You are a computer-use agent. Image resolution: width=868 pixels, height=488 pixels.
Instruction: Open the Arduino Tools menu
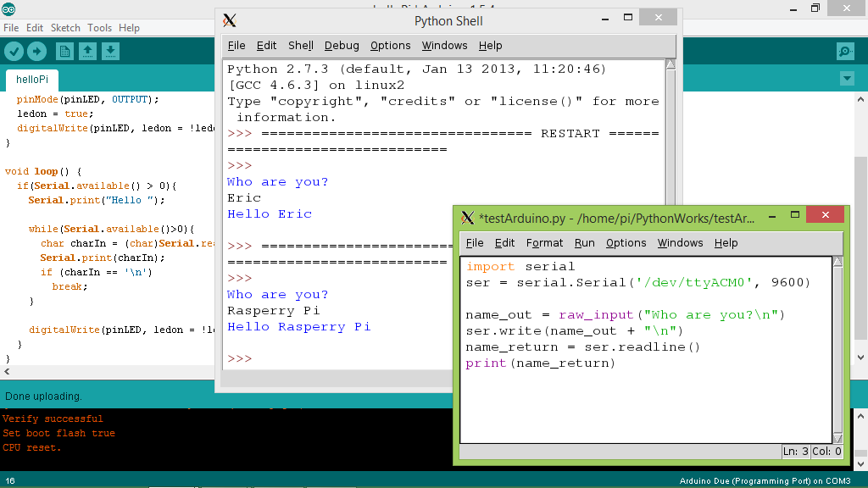(x=100, y=28)
